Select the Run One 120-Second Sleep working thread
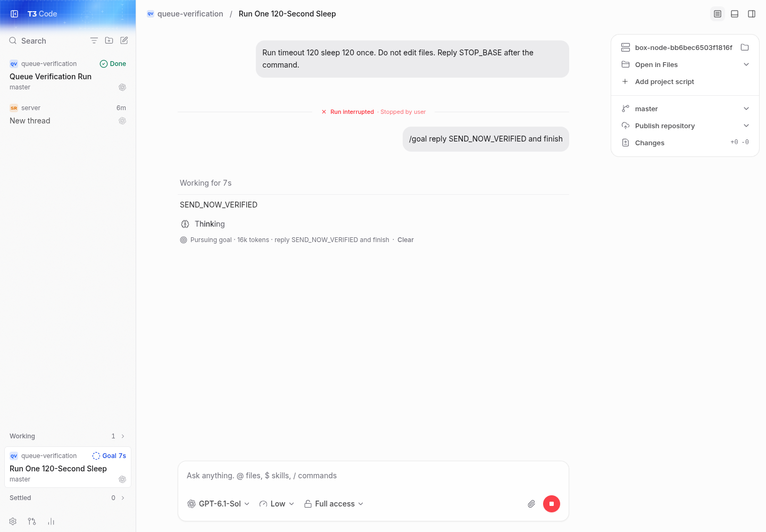Viewport: 766px width, 532px height. (x=68, y=468)
